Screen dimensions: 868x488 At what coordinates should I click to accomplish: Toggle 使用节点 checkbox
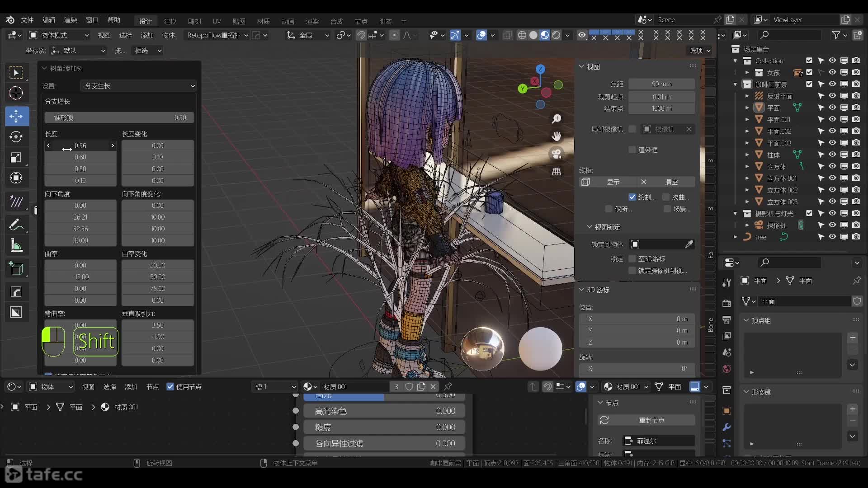click(x=170, y=387)
